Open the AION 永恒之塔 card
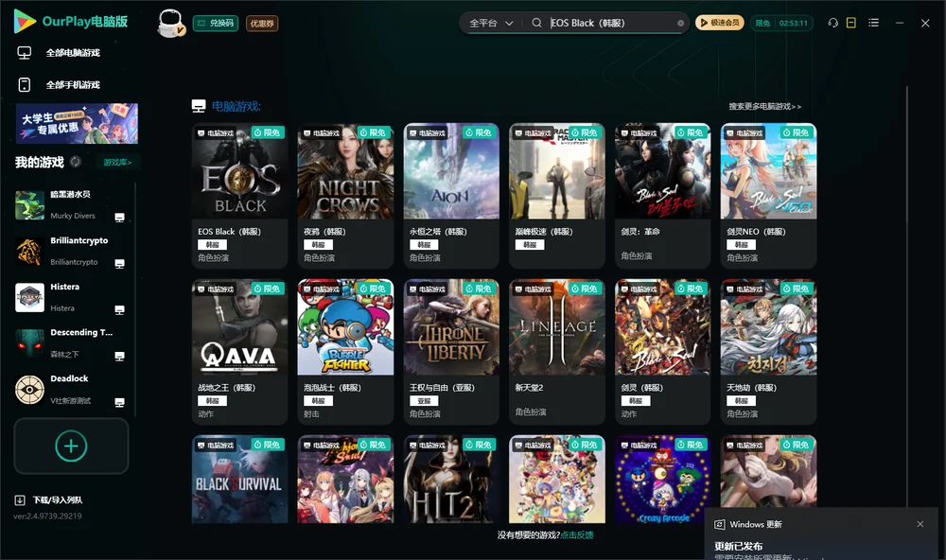946x560 pixels. [x=451, y=196]
